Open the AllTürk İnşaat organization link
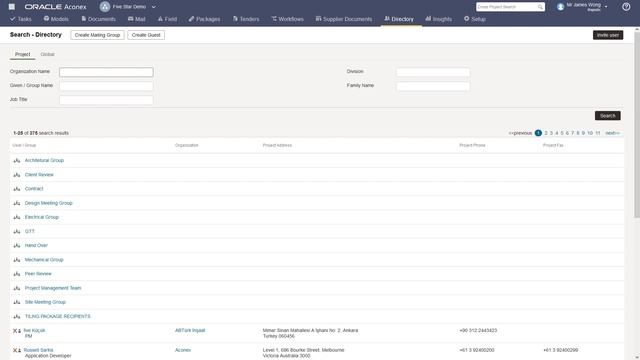The height and width of the screenshot is (360, 640). point(190,330)
